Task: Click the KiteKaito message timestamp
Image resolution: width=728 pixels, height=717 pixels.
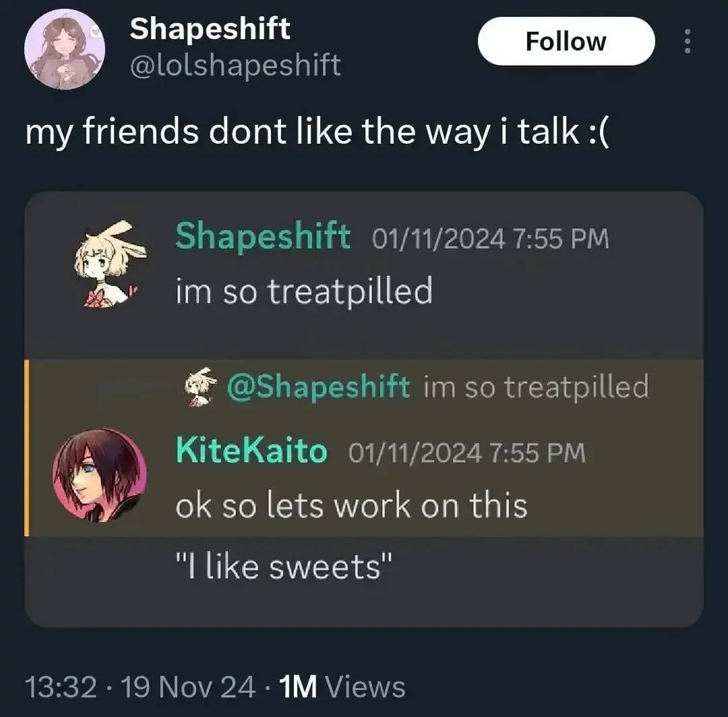Action: [467, 453]
